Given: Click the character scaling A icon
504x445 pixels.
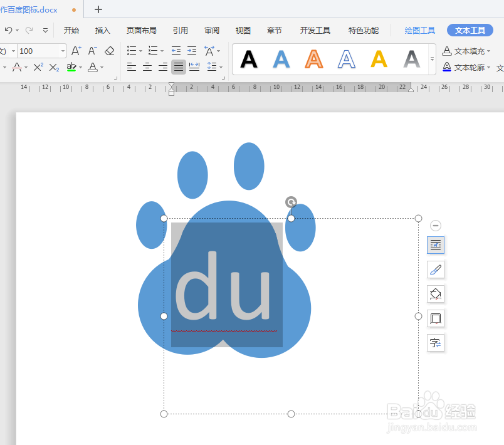Looking at the screenshot, I should tap(209, 51).
